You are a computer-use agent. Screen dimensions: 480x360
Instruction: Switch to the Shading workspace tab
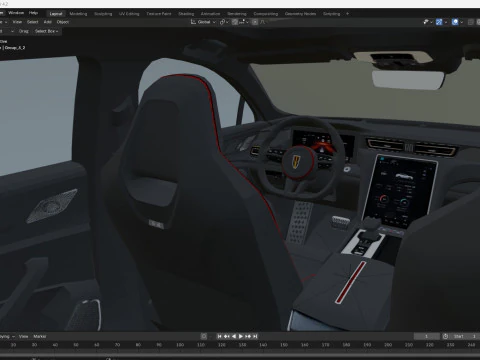tap(186, 14)
